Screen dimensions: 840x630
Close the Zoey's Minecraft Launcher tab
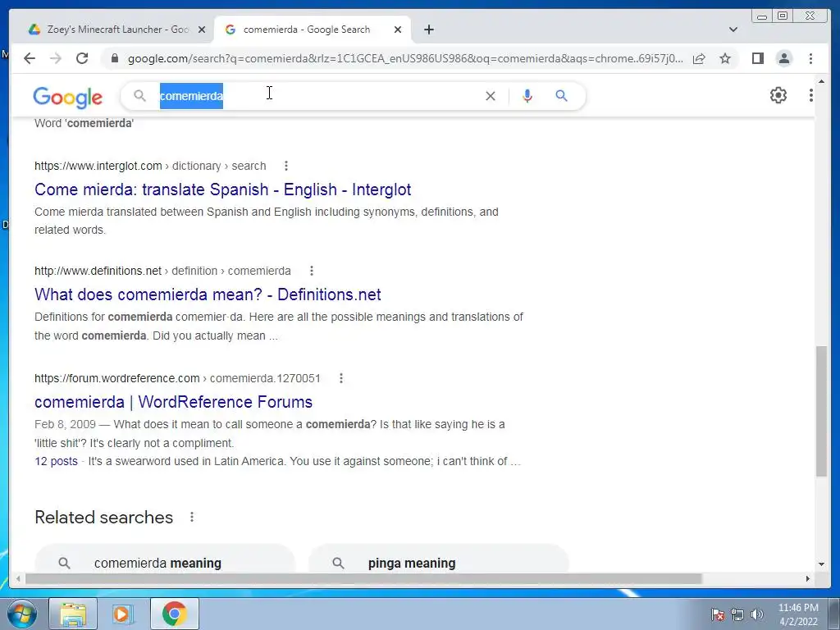202,30
